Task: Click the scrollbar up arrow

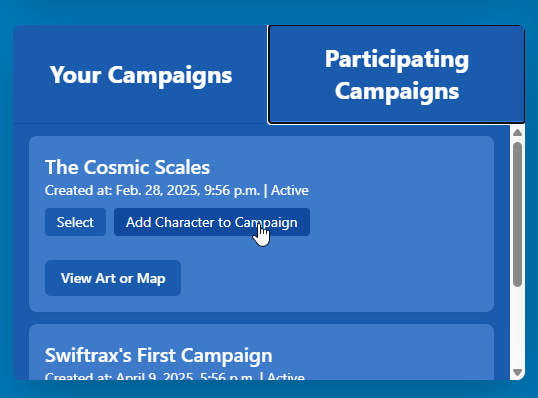Action: coord(517,132)
